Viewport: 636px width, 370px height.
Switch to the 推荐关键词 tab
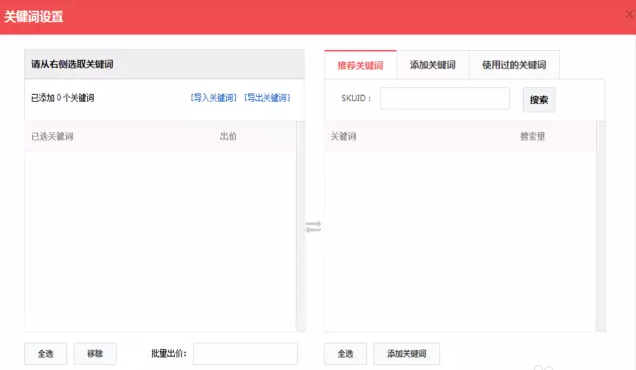point(360,65)
